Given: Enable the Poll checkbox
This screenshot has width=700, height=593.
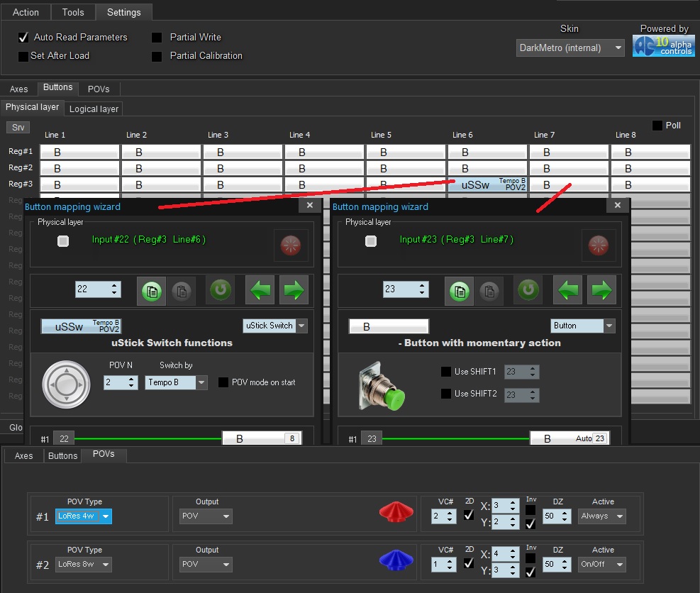Looking at the screenshot, I should tap(657, 126).
